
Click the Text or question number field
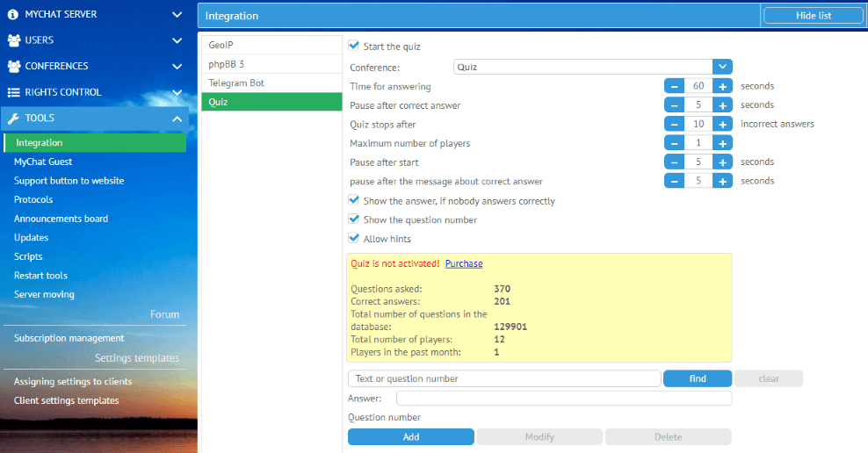click(x=504, y=378)
